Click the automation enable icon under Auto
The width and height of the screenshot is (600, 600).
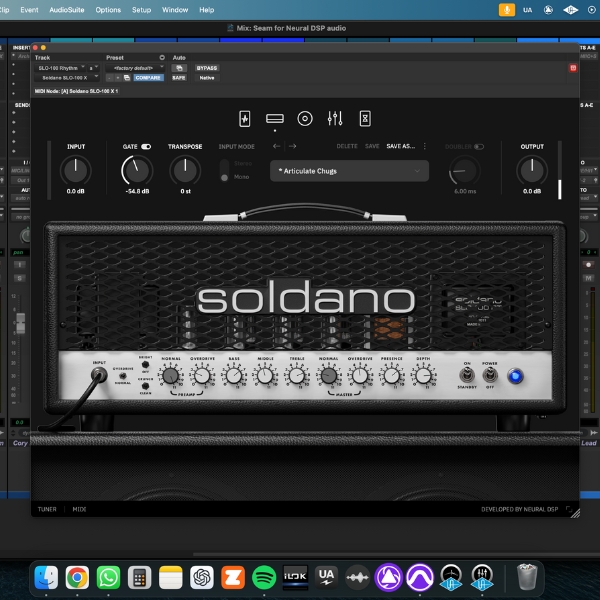[179, 68]
